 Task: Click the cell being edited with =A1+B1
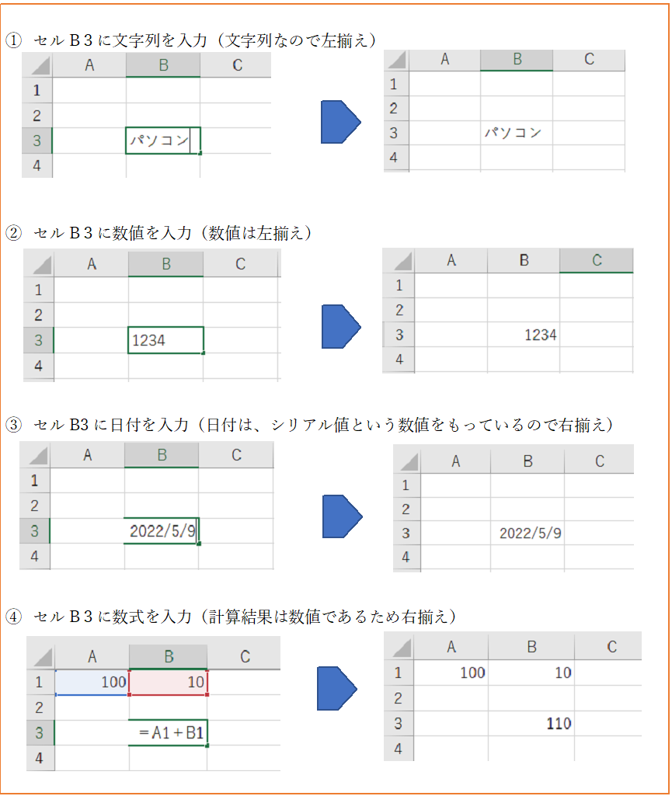coord(169,732)
